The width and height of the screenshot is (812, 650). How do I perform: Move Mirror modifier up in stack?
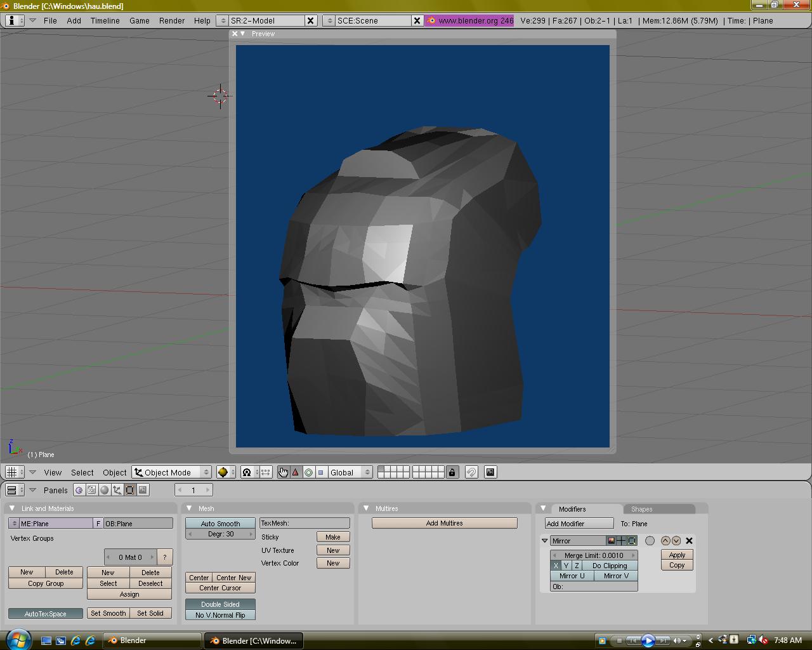(665, 541)
